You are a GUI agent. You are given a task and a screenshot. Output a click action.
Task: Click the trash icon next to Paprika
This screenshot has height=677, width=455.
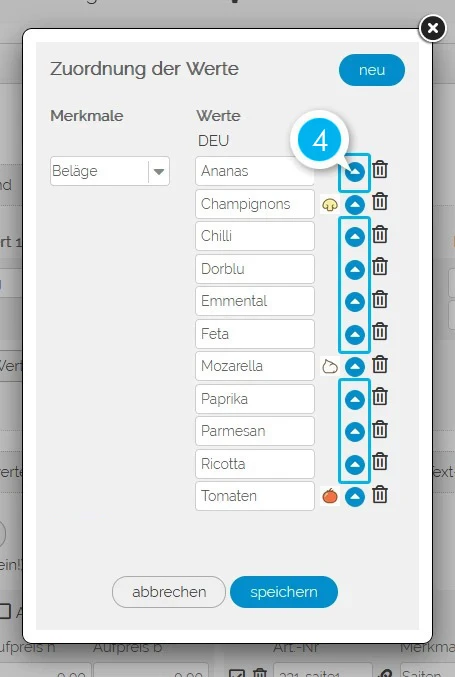380,397
